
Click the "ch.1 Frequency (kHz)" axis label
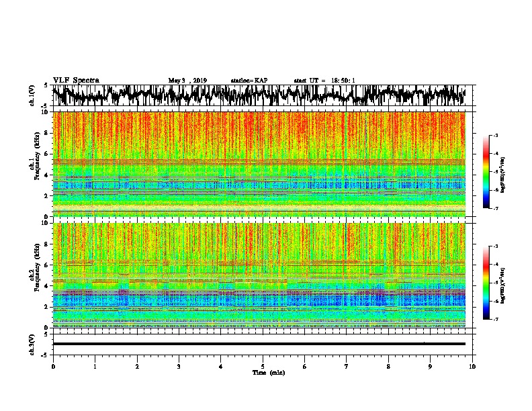click(35, 157)
